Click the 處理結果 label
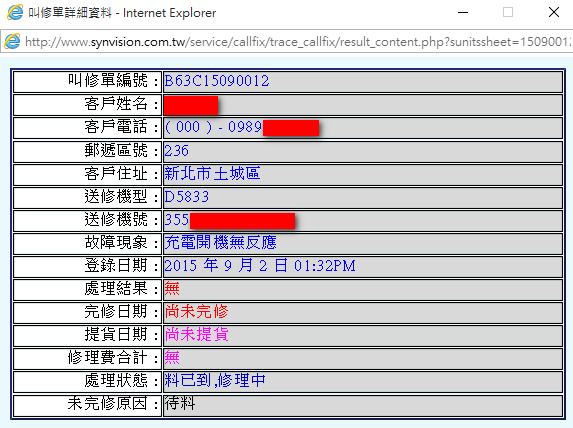 pos(122,289)
